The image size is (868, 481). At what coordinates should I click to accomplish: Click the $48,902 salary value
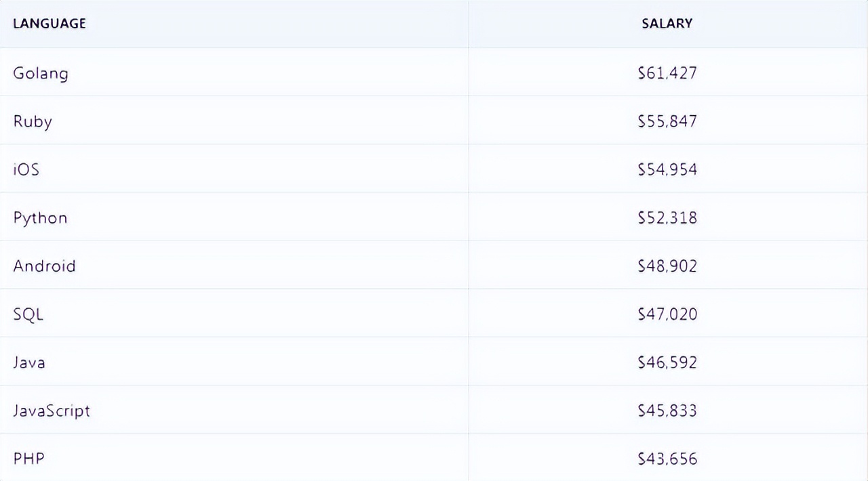point(667,266)
